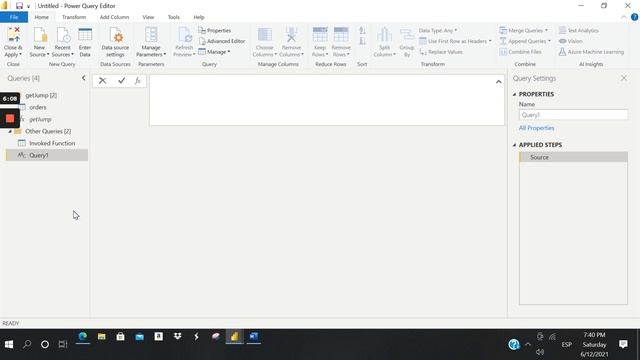Viewport: 640px width, 360px height.
Task: Click Combine Files
Action: (520, 52)
